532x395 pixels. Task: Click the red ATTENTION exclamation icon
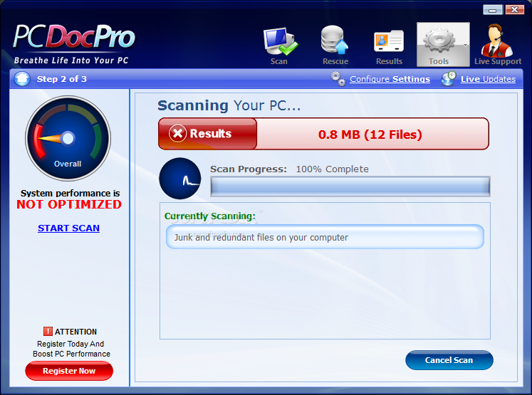[x=48, y=331]
